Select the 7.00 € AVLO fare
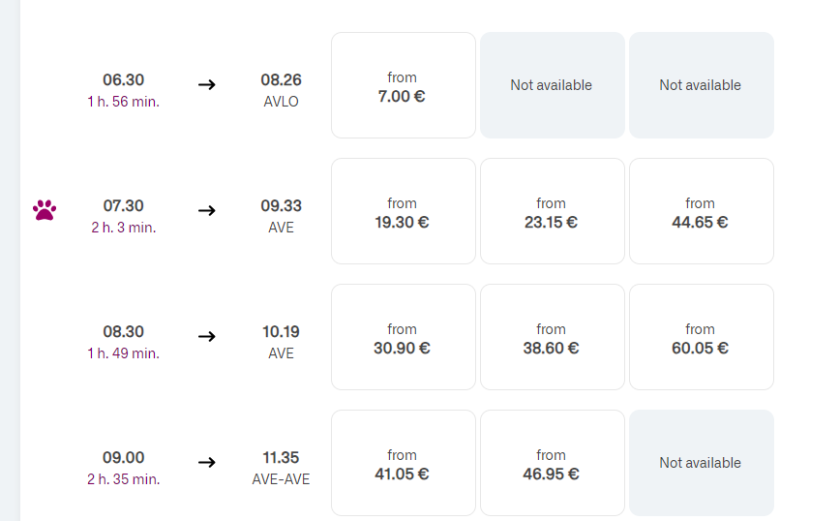This screenshot has height=521, width=840. click(x=403, y=85)
